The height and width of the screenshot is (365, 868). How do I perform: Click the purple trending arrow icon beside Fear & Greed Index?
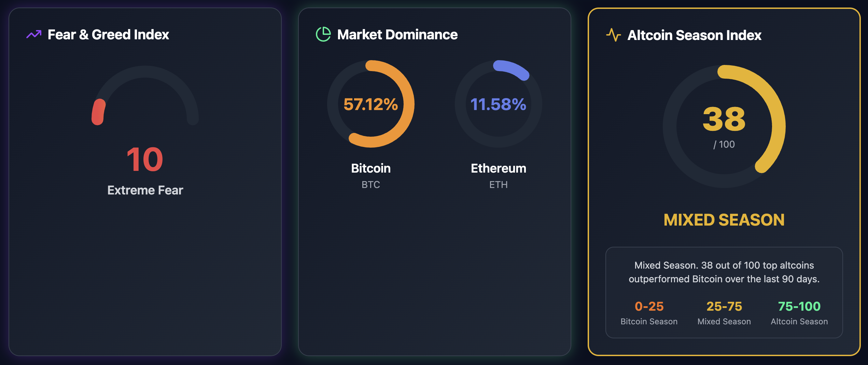point(34,34)
